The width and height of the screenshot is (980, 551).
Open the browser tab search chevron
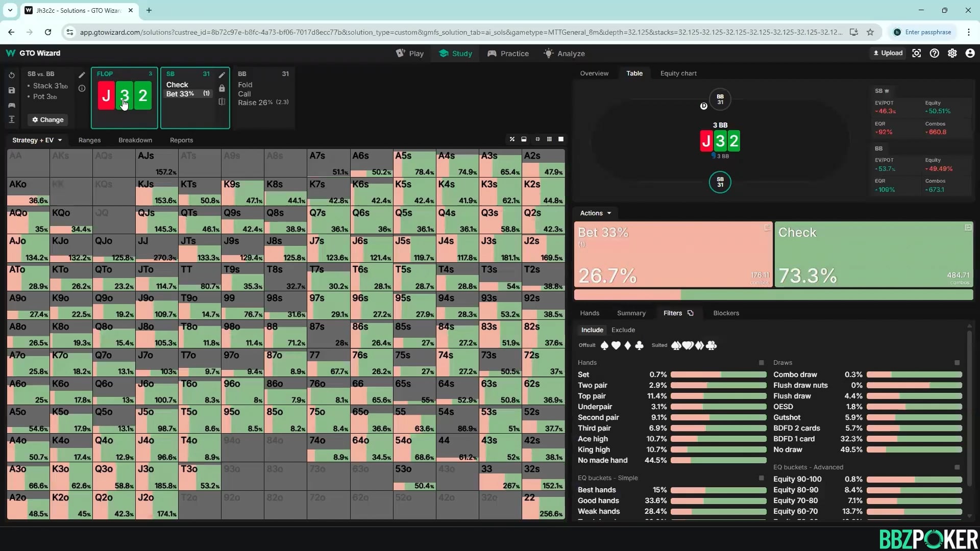tap(10, 10)
